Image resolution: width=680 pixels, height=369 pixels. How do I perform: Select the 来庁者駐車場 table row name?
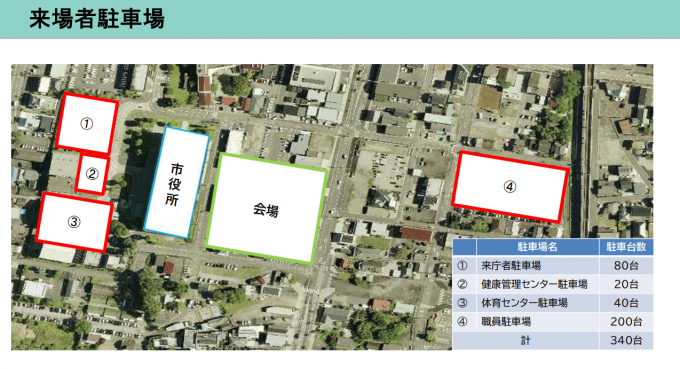[511, 265]
